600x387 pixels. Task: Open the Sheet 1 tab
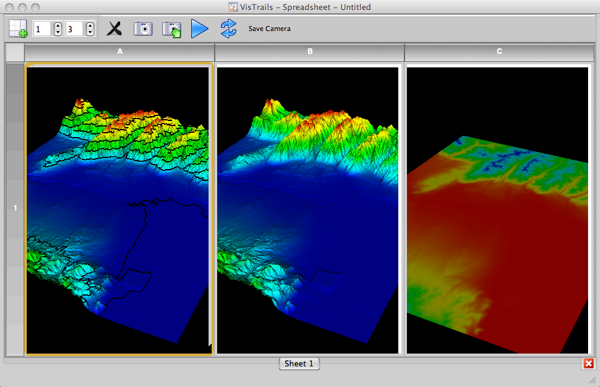coord(299,364)
